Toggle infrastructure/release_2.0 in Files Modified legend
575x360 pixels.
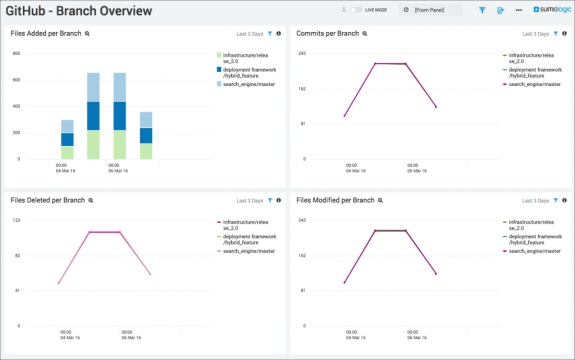(528, 225)
